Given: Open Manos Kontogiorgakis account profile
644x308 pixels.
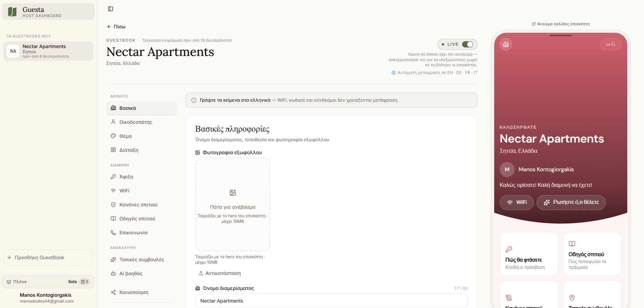Looking at the screenshot, I should point(47,298).
